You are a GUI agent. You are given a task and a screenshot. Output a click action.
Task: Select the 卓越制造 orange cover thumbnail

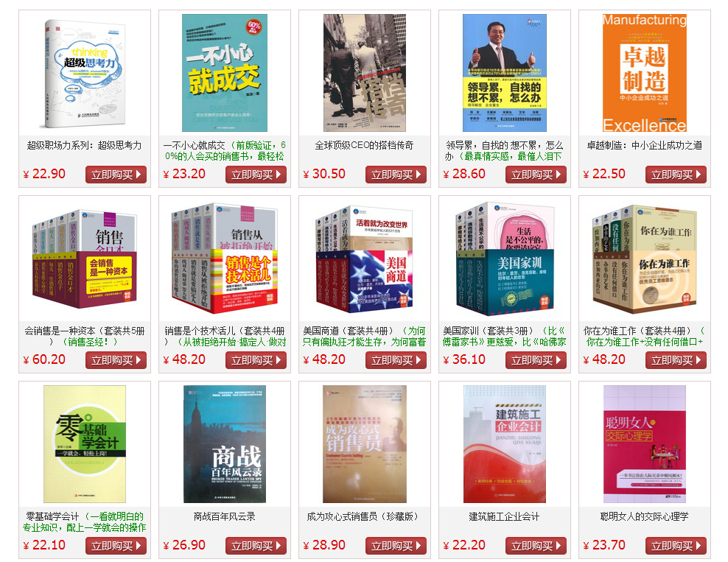pos(645,73)
